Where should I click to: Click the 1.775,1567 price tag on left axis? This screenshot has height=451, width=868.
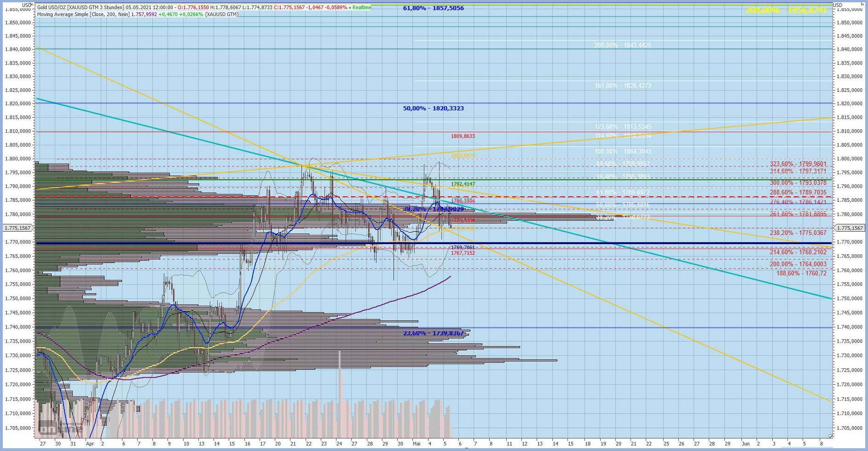click(x=17, y=228)
